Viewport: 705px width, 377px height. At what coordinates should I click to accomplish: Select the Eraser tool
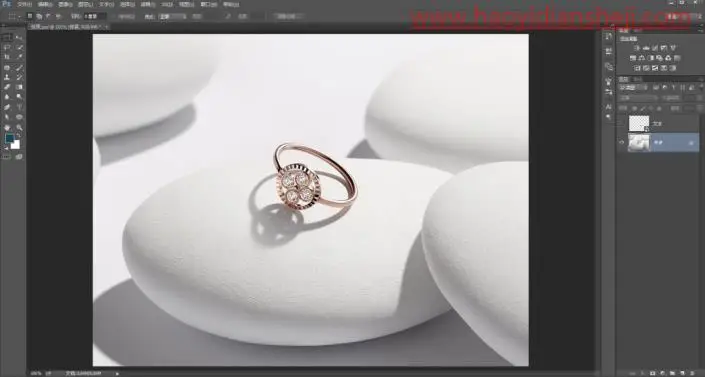pos(7,87)
